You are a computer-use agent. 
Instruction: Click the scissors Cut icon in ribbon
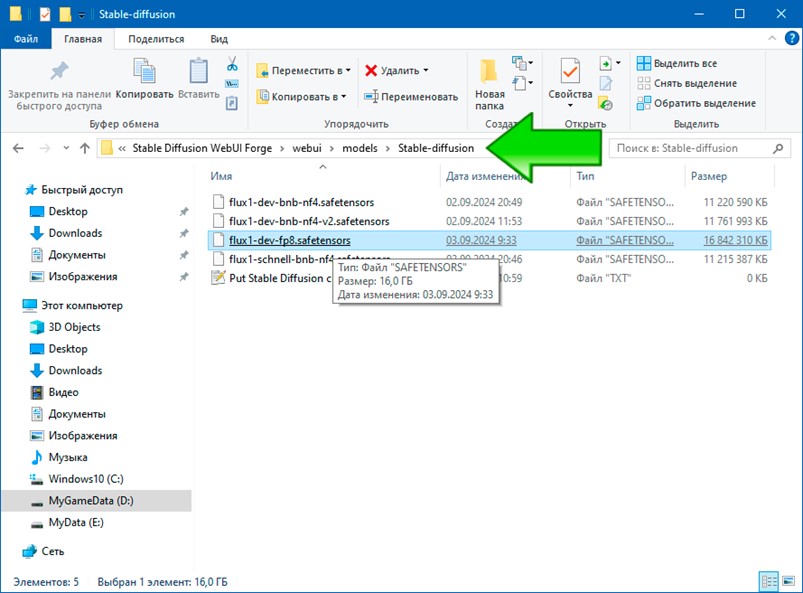(x=232, y=64)
